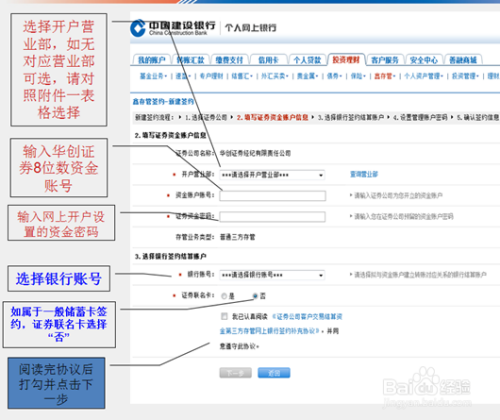Open the 缴费支付 tab
Screen dimensions: 500x420
229,60
